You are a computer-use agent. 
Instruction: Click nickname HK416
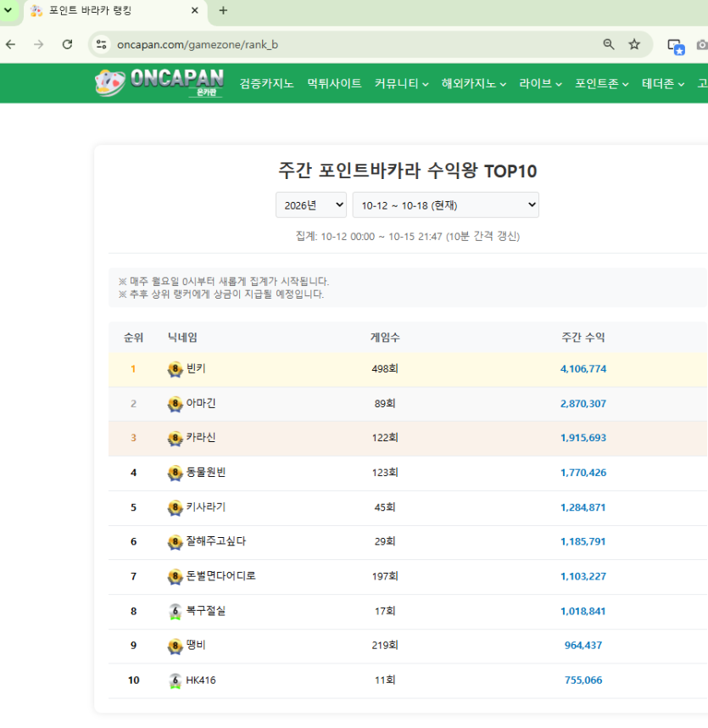point(201,680)
